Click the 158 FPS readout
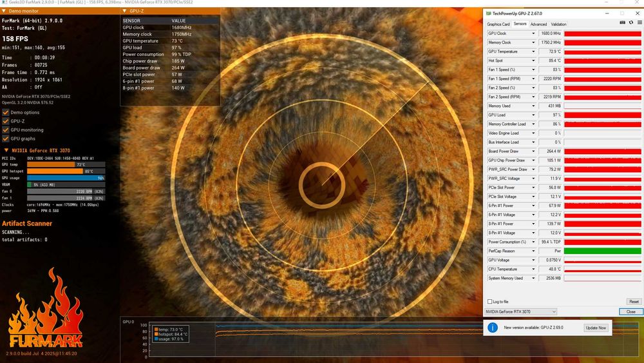This screenshot has height=363, width=644. pyautogui.click(x=15, y=39)
